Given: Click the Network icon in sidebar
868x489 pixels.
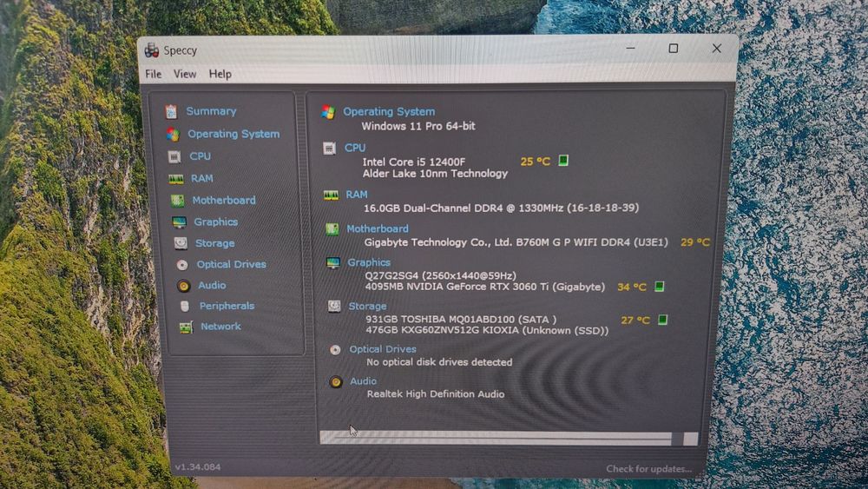Looking at the screenshot, I should click(186, 327).
